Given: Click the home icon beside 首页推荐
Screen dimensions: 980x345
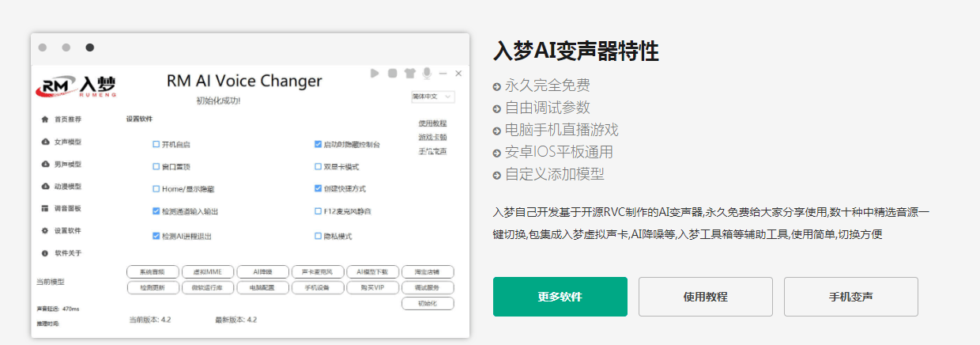Looking at the screenshot, I should pos(45,119).
